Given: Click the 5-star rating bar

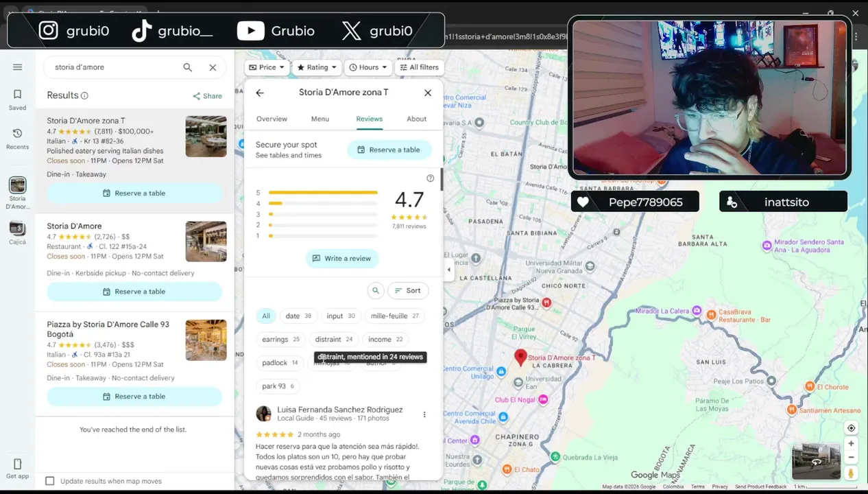Looking at the screenshot, I should point(323,193).
